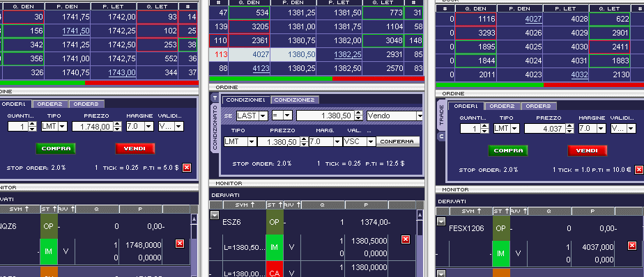This screenshot has height=277, width=644.
Task: Close right order panel via red X near €
Action: coord(638,170)
